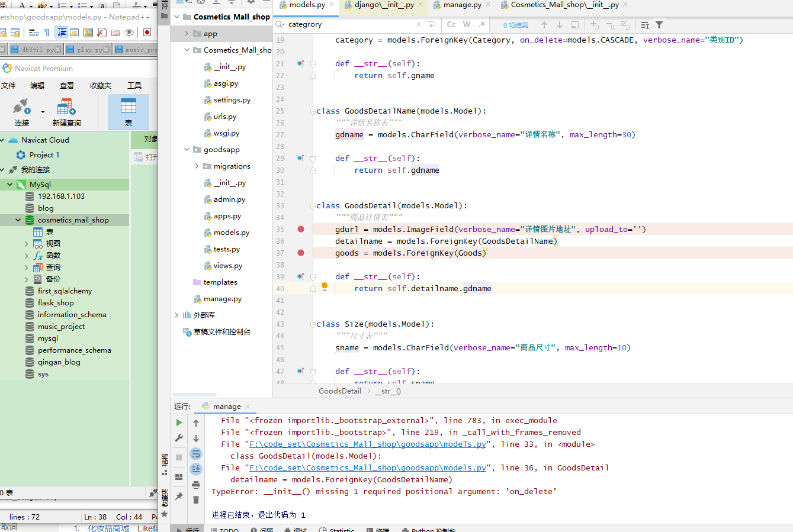The height and width of the screenshot is (532, 793).
Task: Open search results in find window icon
Action: [x=575, y=25]
